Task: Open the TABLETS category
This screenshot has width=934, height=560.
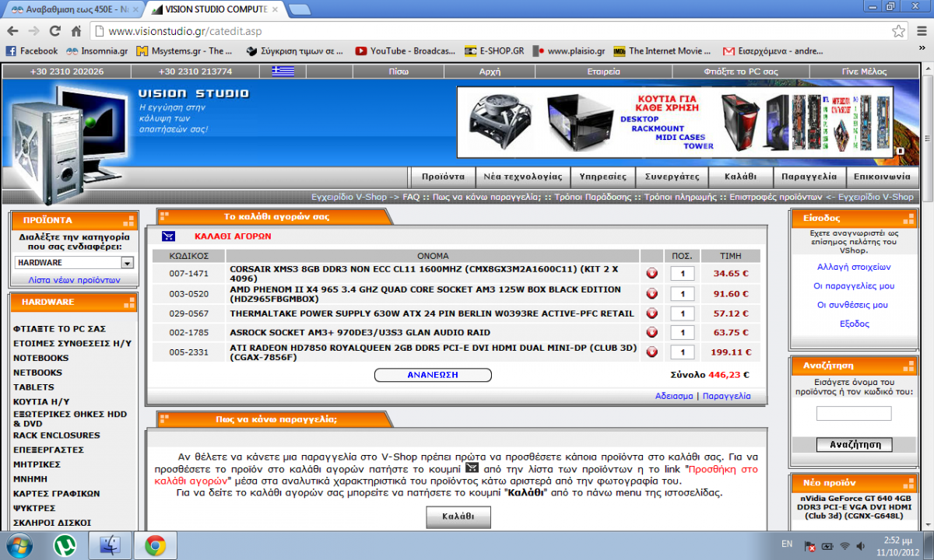Action: point(33,387)
